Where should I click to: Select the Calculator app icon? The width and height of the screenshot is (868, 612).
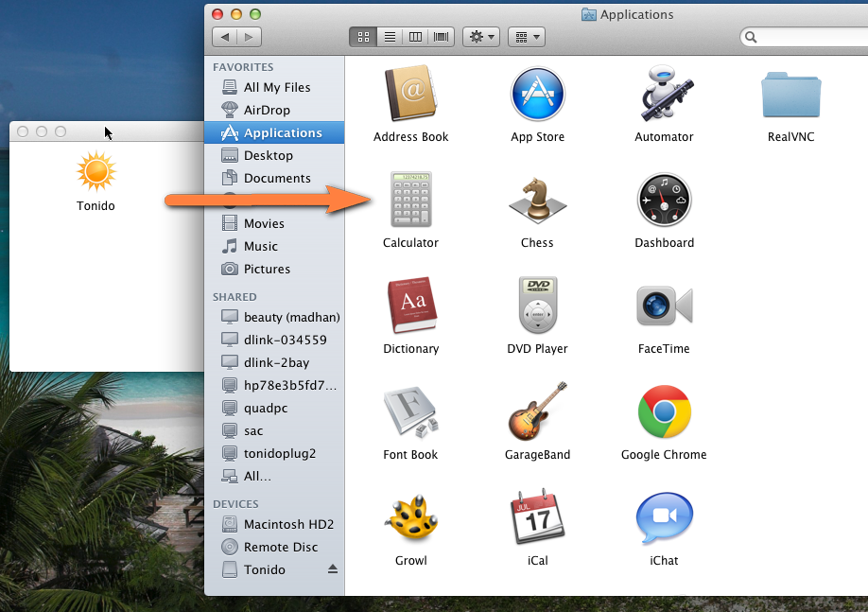(x=410, y=200)
